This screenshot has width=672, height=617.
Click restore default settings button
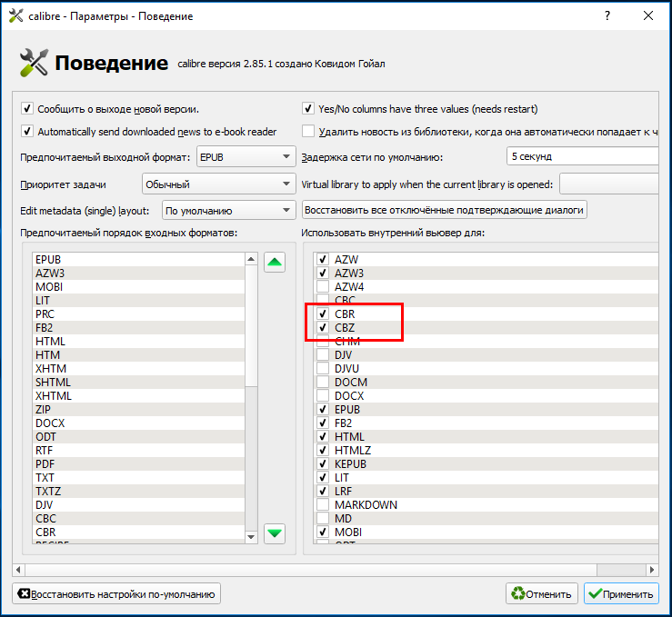116,594
